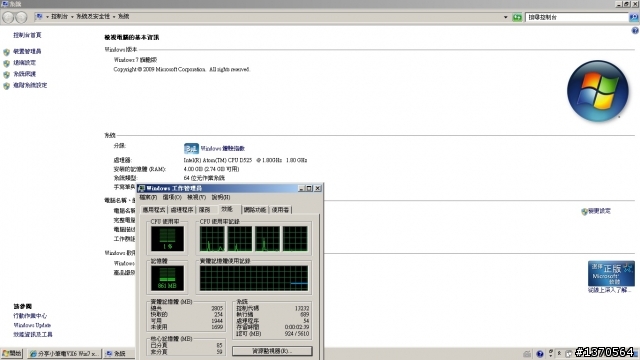Click the 資源監視器(R)... button
Image resolution: width=640 pixels, height=360 pixels.
coord(272,351)
